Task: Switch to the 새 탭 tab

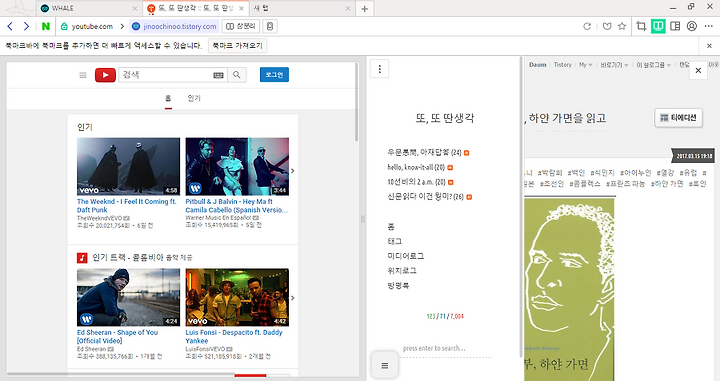Action: click(x=301, y=8)
